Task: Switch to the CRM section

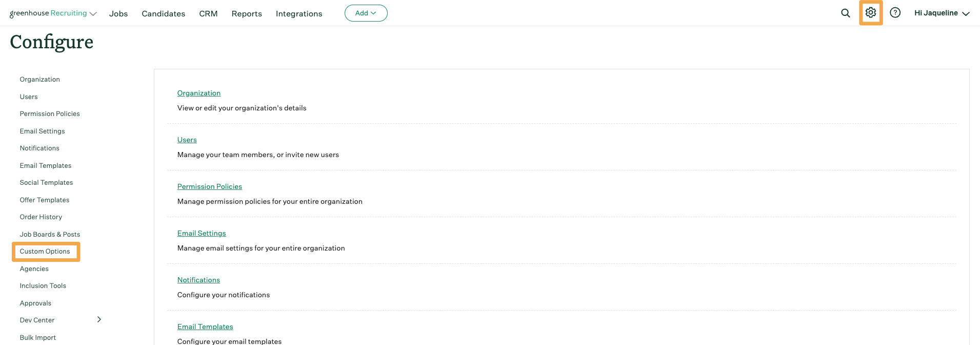Action: 208,14
